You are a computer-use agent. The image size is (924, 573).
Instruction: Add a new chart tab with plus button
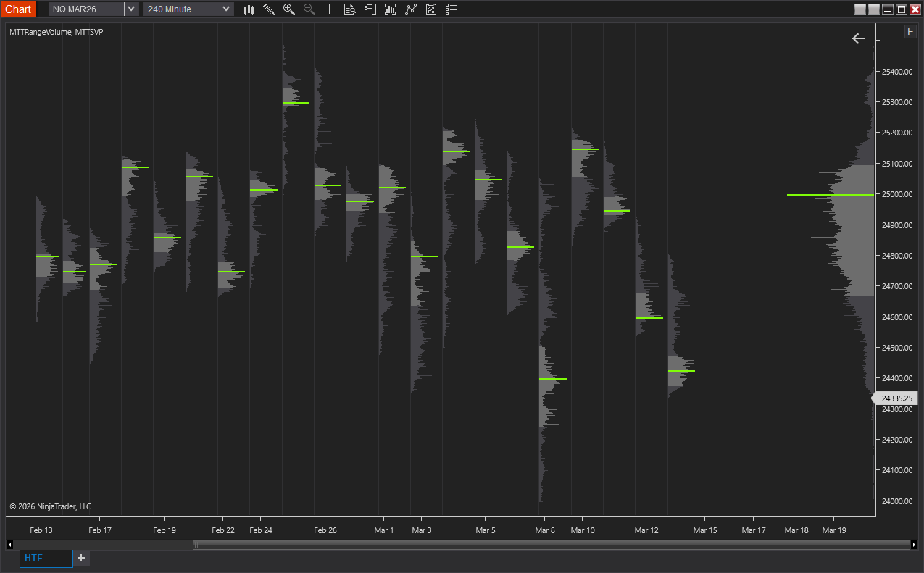point(81,558)
